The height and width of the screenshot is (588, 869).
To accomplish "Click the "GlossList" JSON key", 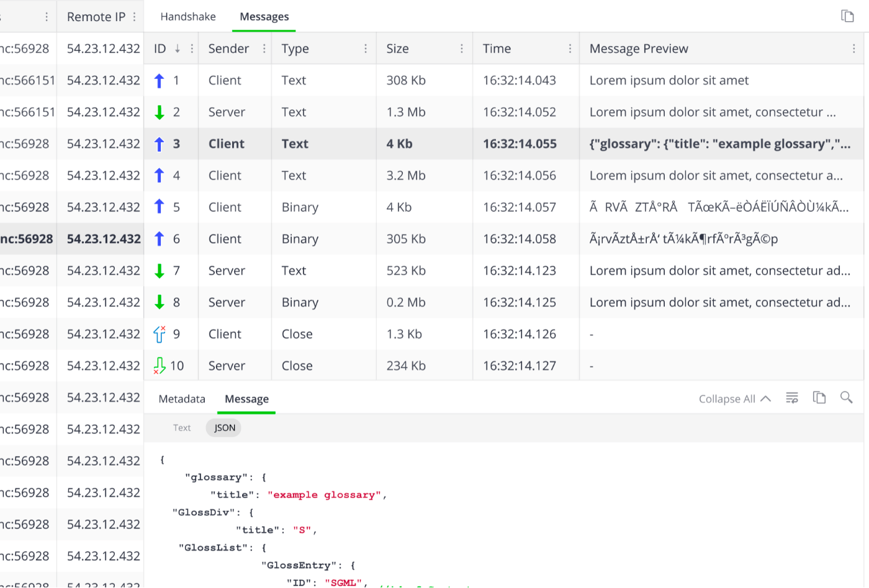I will [213, 548].
